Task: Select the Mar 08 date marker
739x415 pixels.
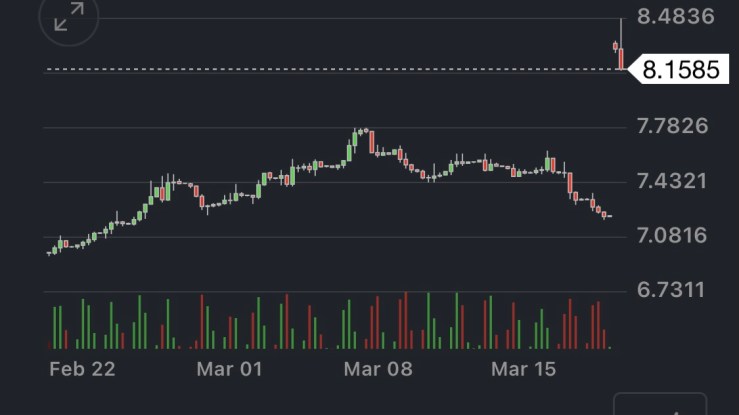Action: click(378, 369)
